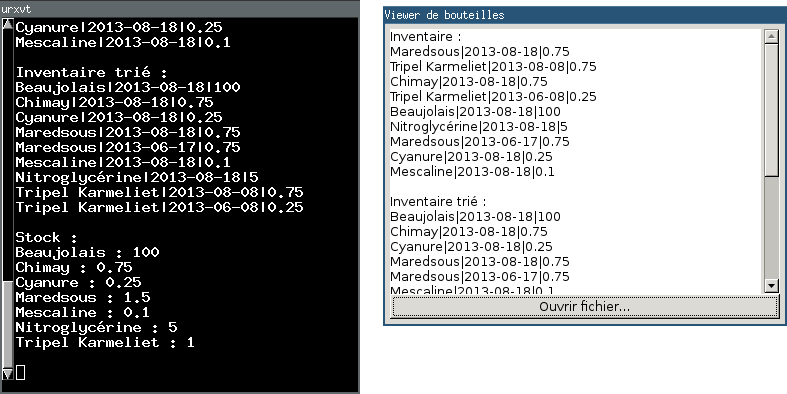Click the viewer's Cyanure|2013-08-18|0.25 inventory line
This screenshot has height=394, width=787.
coord(471,157)
